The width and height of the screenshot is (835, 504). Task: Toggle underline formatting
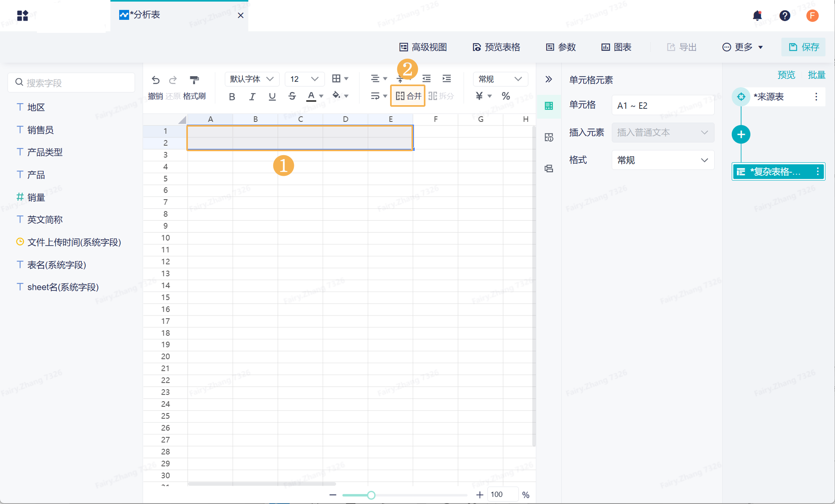(x=272, y=96)
